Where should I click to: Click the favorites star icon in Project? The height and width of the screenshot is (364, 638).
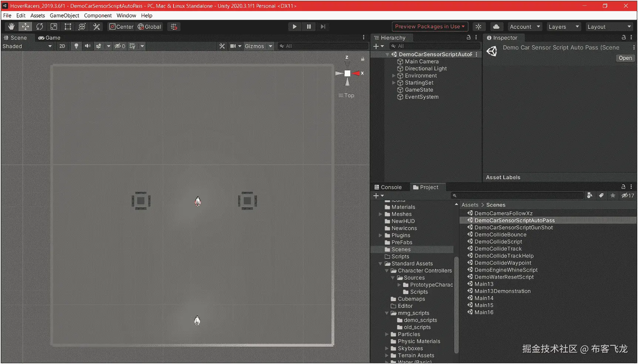613,195
